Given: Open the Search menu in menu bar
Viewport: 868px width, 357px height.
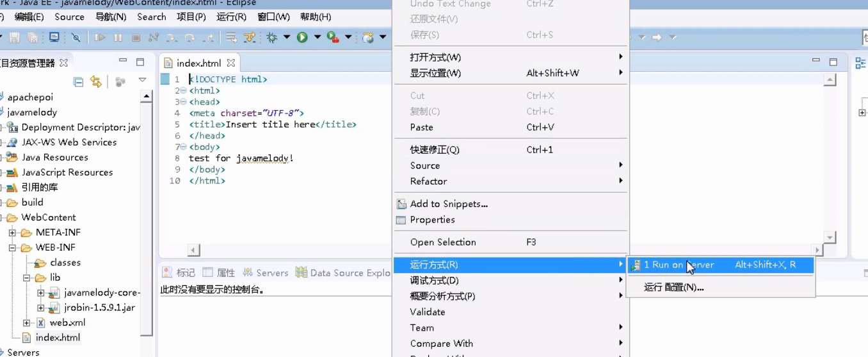Looking at the screenshot, I should [x=152, y=17].
